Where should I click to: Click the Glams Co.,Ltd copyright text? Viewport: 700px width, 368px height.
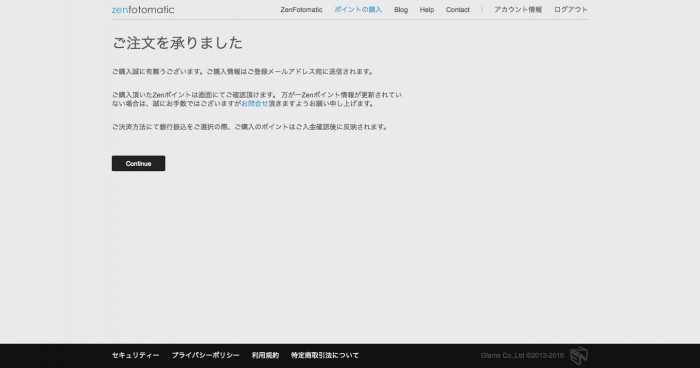click(x=522, y=356)
